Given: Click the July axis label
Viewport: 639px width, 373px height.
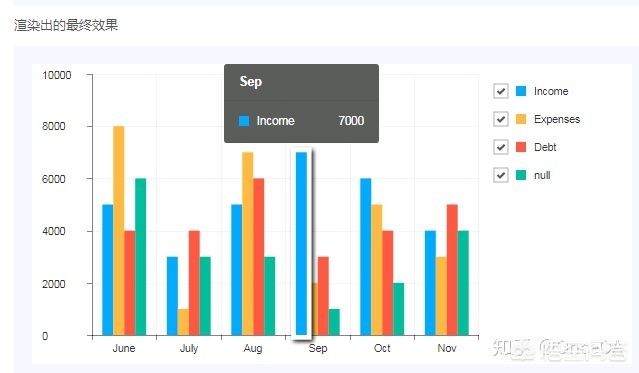Looking at the screenshot, I should (x=189, y=348).
